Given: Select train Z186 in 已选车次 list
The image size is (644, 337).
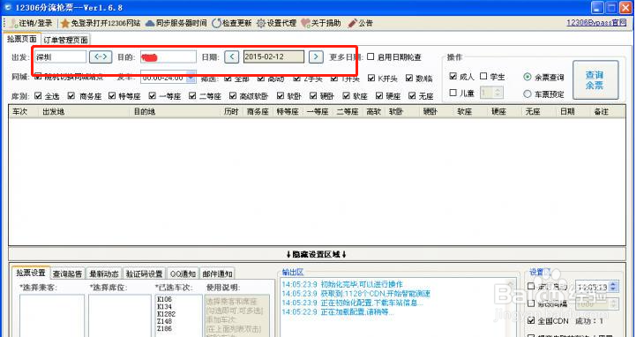Looking at the screenshot, I should [x=164, y=329].
